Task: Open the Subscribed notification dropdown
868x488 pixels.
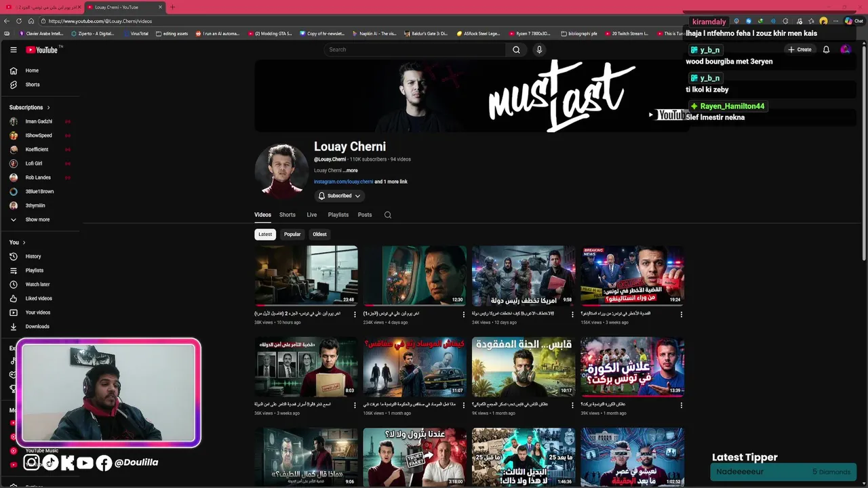Action: 339,196
